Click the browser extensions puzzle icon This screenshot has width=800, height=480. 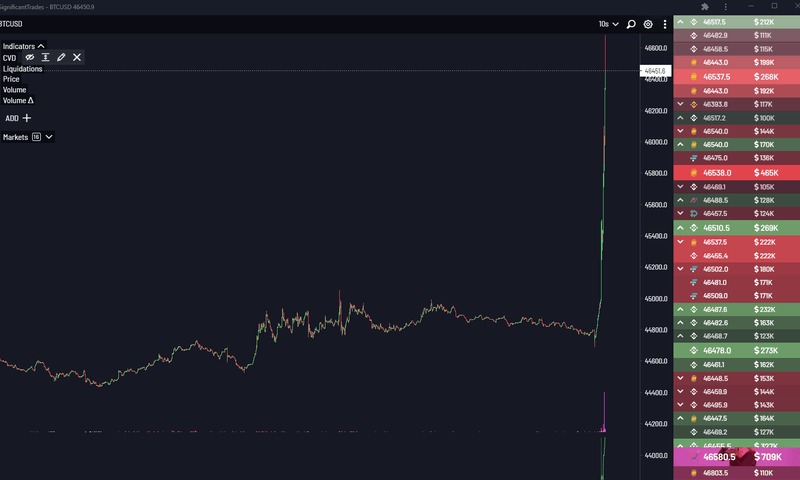click(x=705, y=7)
